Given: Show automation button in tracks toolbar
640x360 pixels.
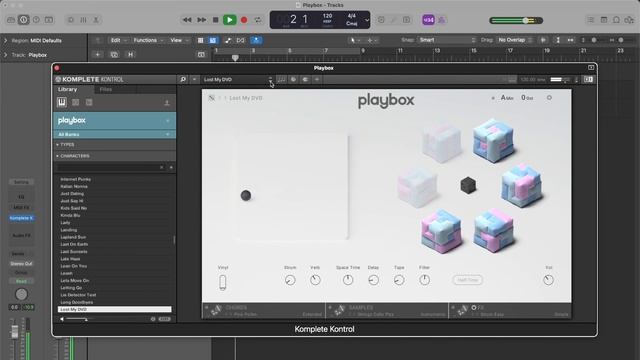Looking at the screenshot, I should pyautogui.click(x=228, y=40).
